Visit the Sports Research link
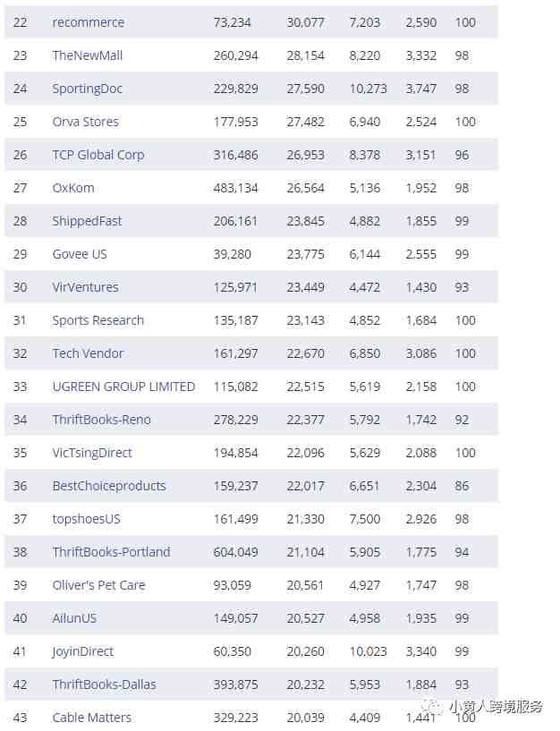 (x=98, y=320)
